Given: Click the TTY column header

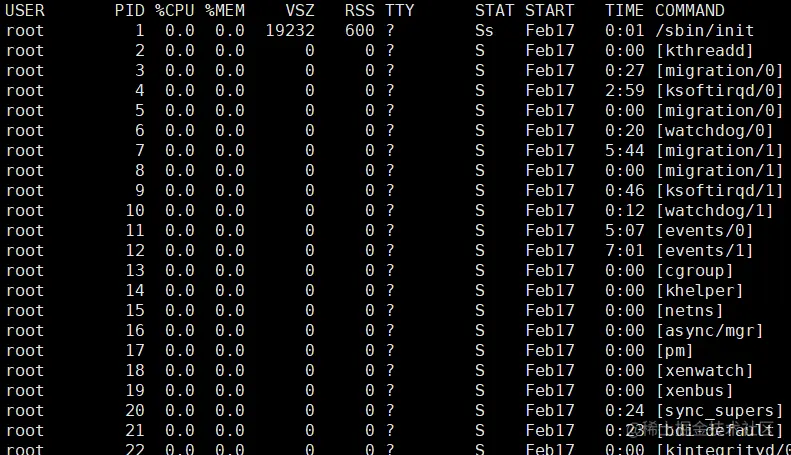Looking at the screenshot, I should (400, 11).
